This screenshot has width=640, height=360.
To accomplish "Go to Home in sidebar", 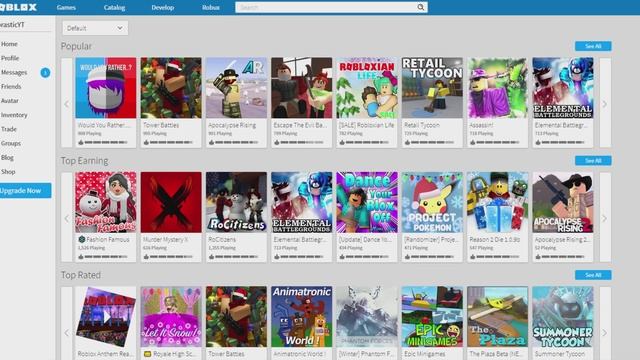I will pyautogui.click(x=9, y=44).
